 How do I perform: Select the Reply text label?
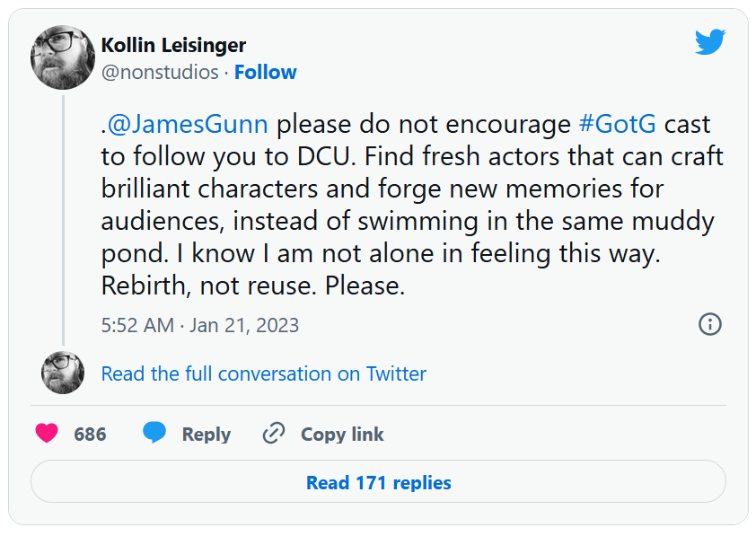tap(206, 435)
